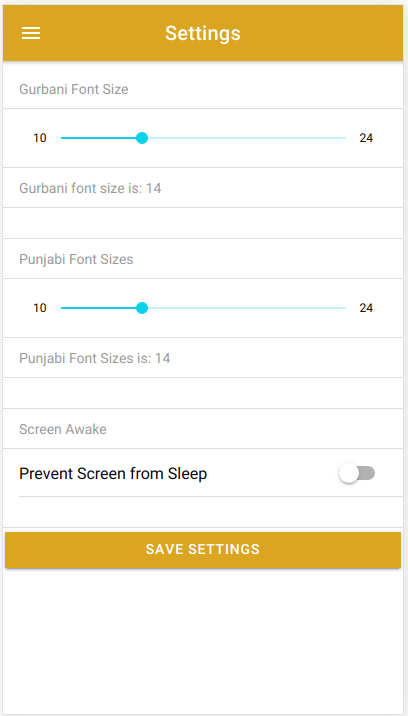Click the Punjabi Font Sizes heading
This screenshot has height=716, width=408.
[76, 259]
